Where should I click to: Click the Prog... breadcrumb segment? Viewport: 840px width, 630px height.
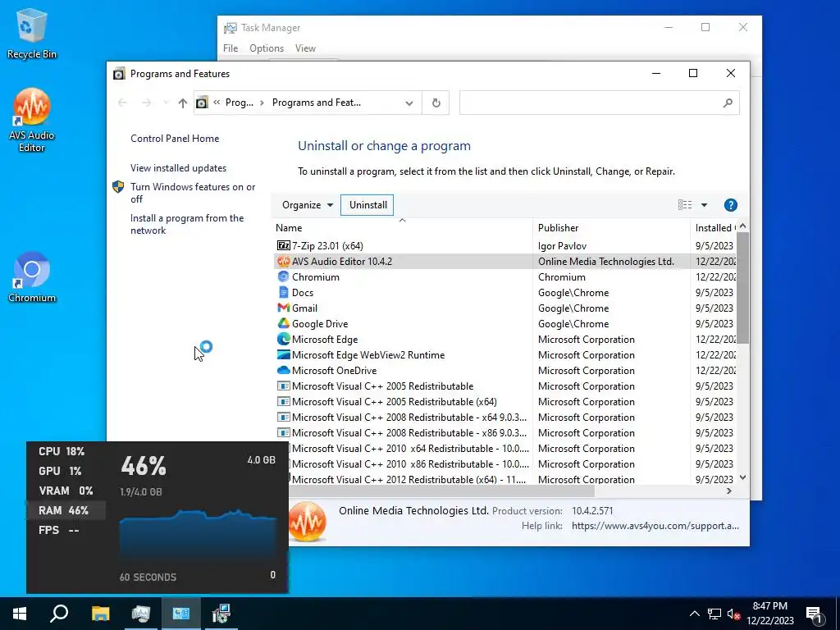click(240, 103)
